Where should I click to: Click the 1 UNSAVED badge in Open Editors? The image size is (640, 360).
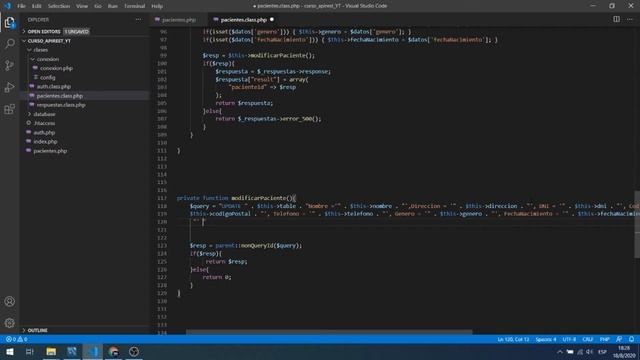(x=76, y=31)
